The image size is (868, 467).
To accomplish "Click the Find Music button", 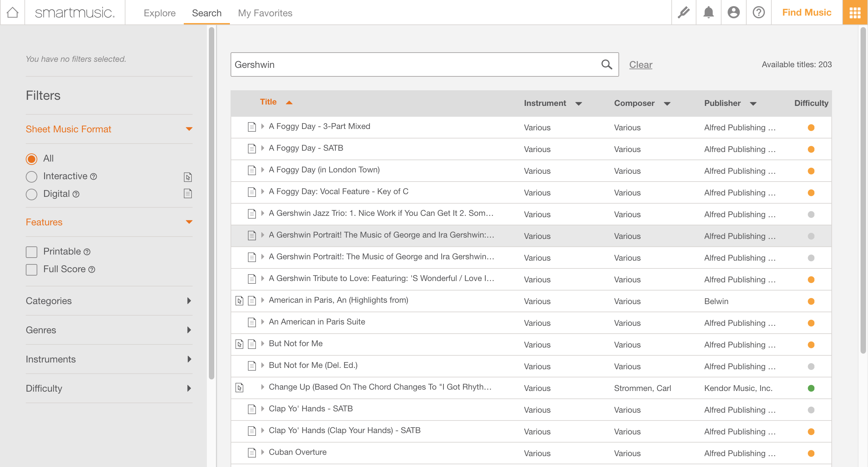I will (807, 13).
